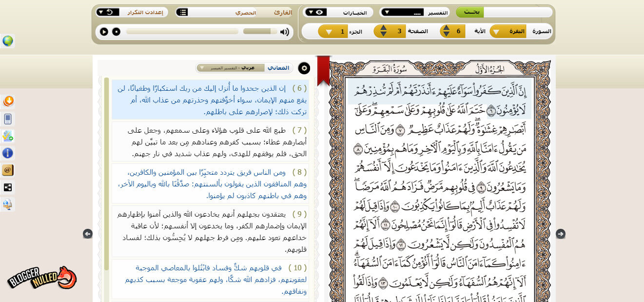Mute the speaker volume icon
Screen dimensions: 644x302
point(285,32)
